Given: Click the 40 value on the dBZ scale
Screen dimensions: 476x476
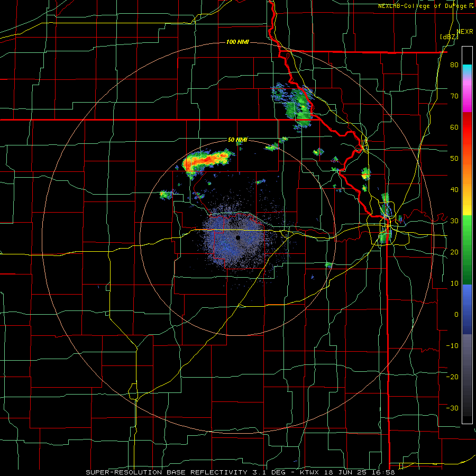Looking at the screenshot, I should pos(454,190).
